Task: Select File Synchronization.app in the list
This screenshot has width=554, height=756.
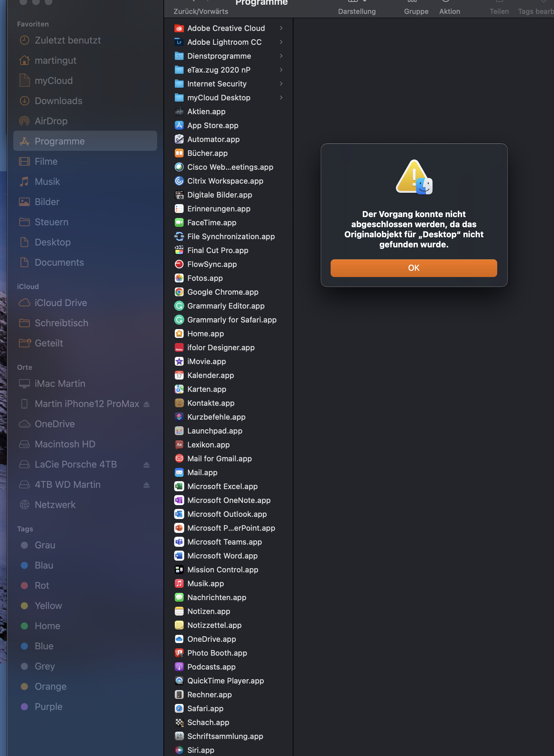Action: pos(228,236)
